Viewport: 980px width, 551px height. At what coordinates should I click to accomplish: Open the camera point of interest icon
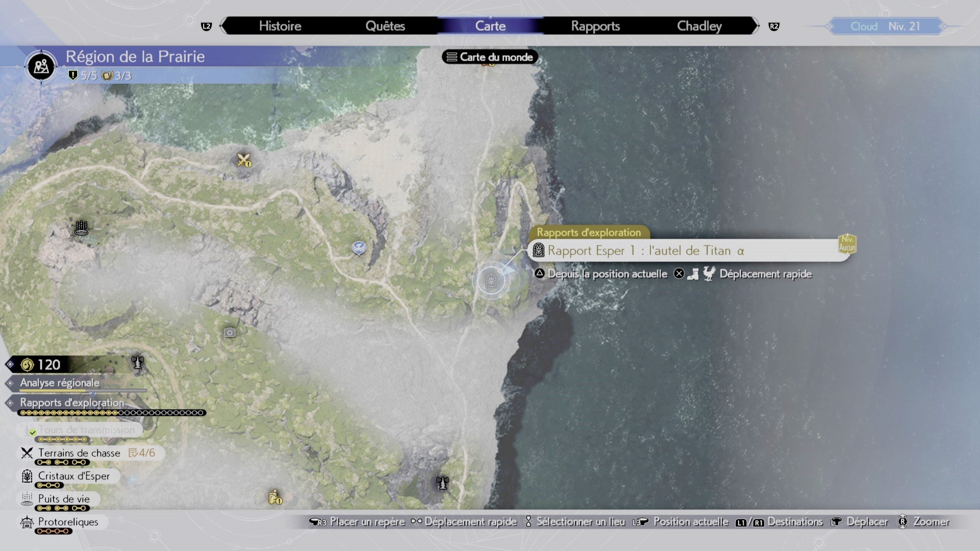click(x=229, y=332)
